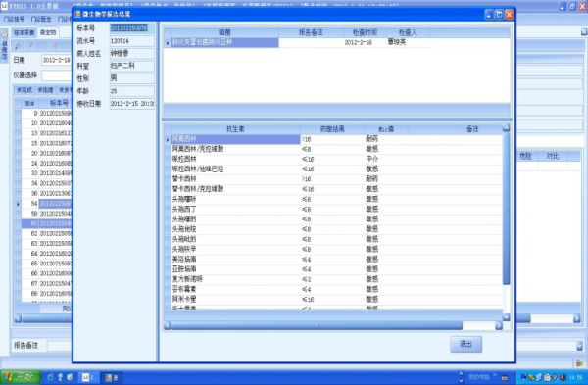Select the 哌拉西林/他唑巴坦 antibiotic row
This screenshot has width=588, height=385.
click(x=334, y=169)
